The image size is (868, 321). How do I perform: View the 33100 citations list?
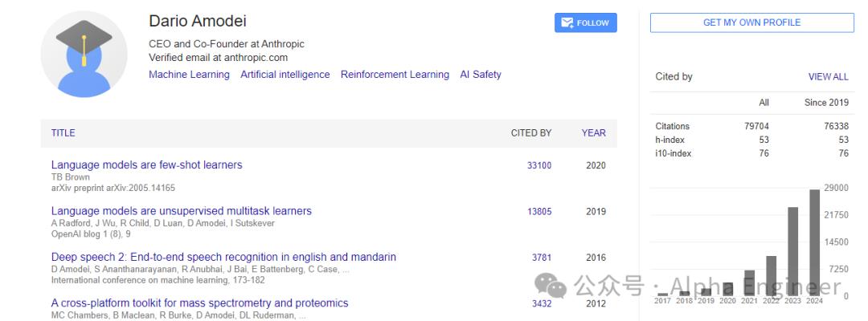tap(538, 165)
